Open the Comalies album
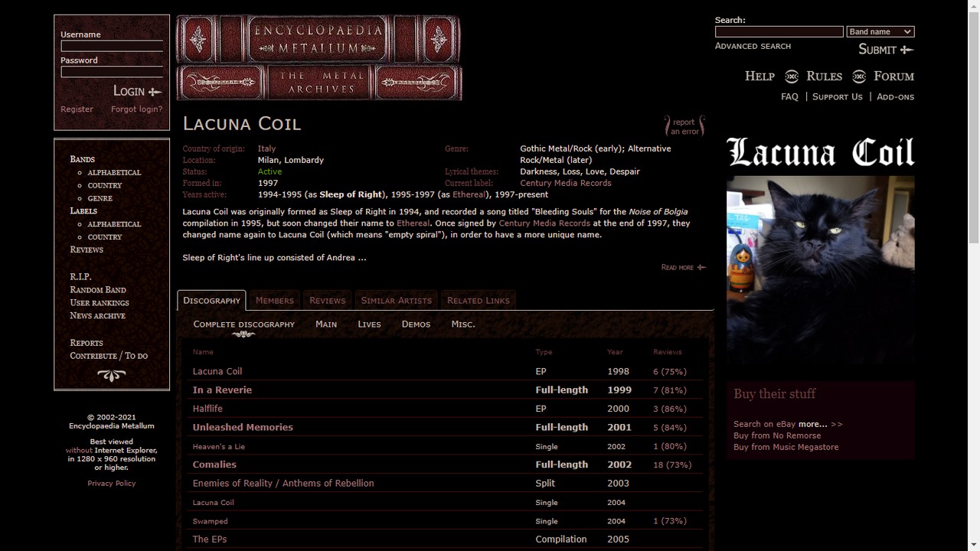 (214, 465)
